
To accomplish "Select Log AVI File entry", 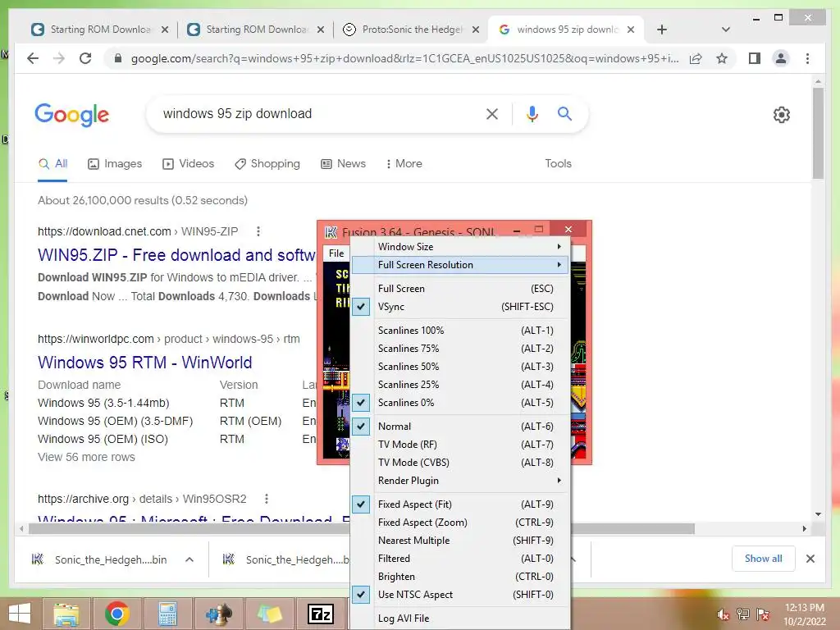I will [460, 619].
